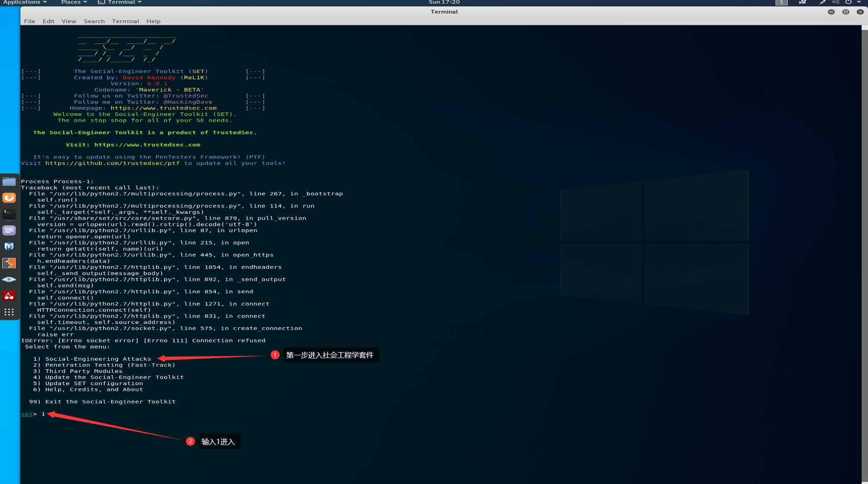The width and height of the screenshot is (868, 484).
Task: Open the volume speaker icon in top bar
Action: pos(836,2)
